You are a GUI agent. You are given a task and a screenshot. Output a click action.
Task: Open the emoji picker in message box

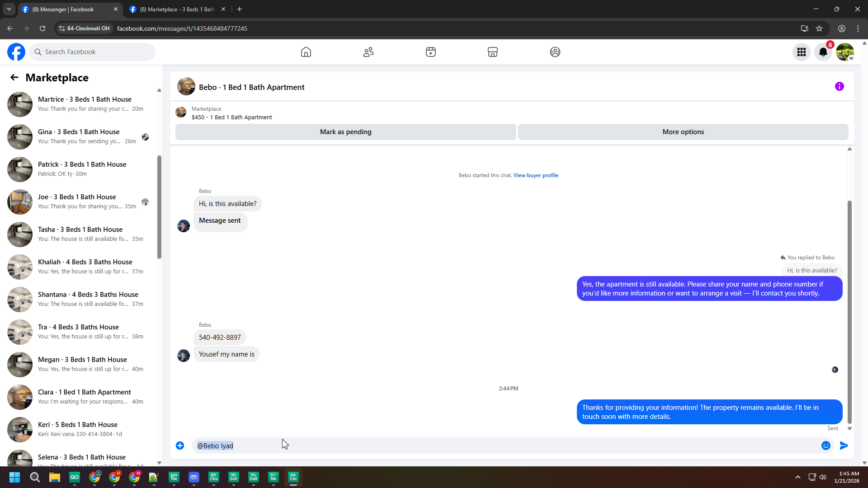click(x=826, y=446)
